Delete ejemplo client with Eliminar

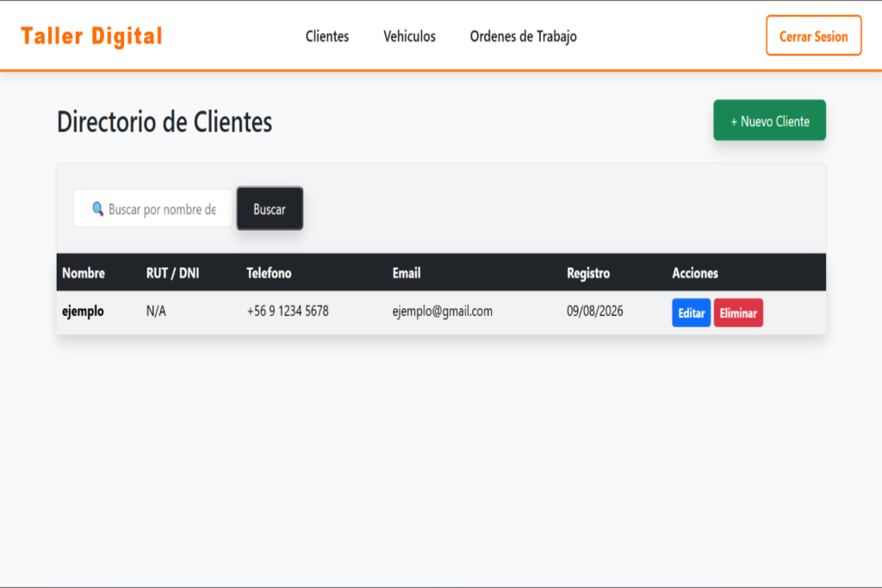point(738,313)
